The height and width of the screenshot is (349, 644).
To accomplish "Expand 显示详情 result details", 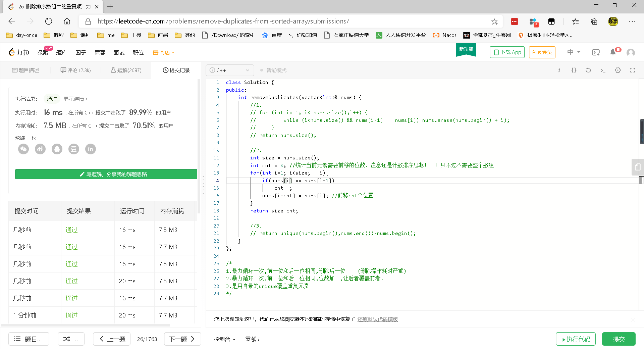I will coord(75,99).
